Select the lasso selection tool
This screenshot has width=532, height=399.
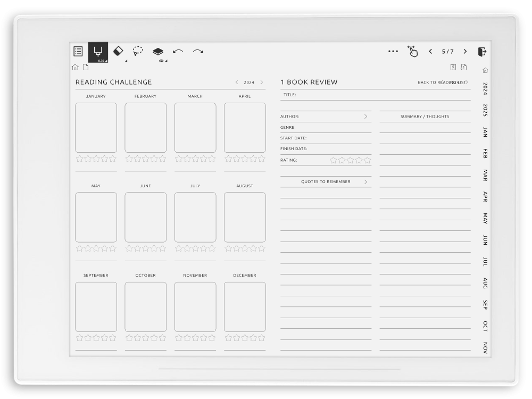[x=138, y=51]
